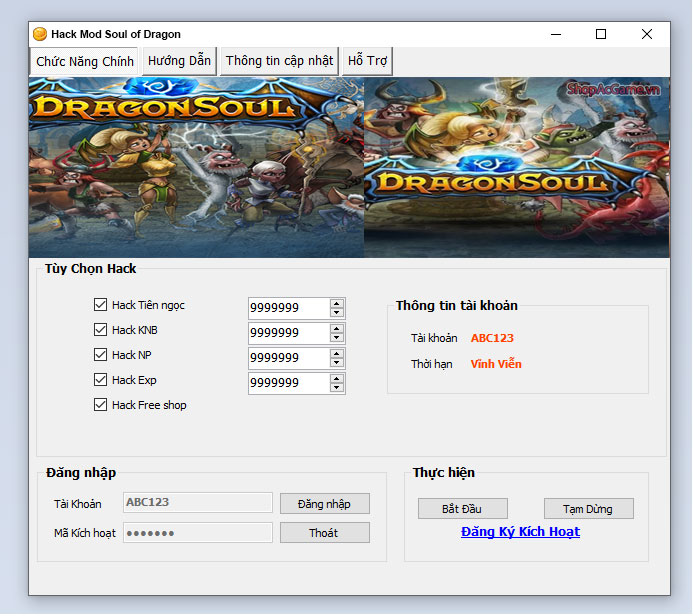Start the hack with Bắt Đầu

click(463, 509)
